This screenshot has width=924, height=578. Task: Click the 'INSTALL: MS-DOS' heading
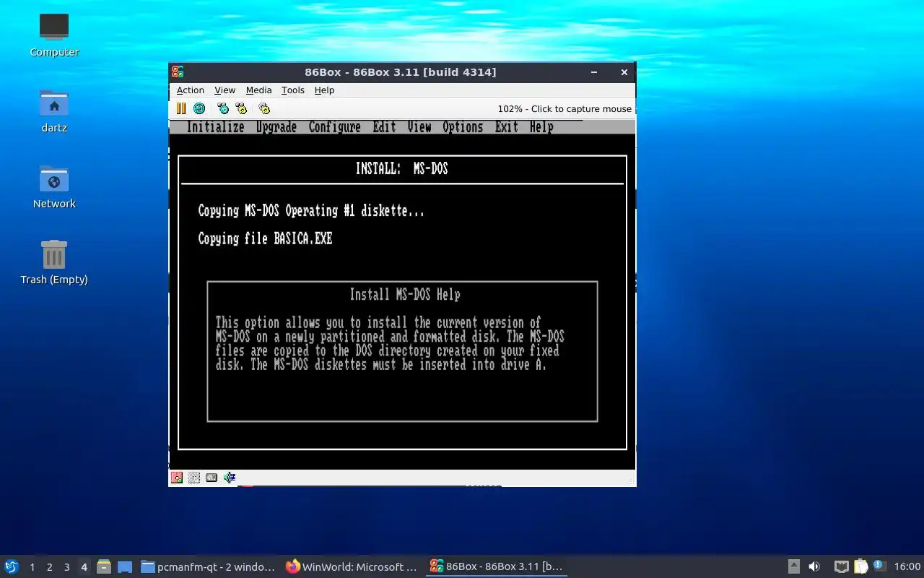(x=402, y=168)
